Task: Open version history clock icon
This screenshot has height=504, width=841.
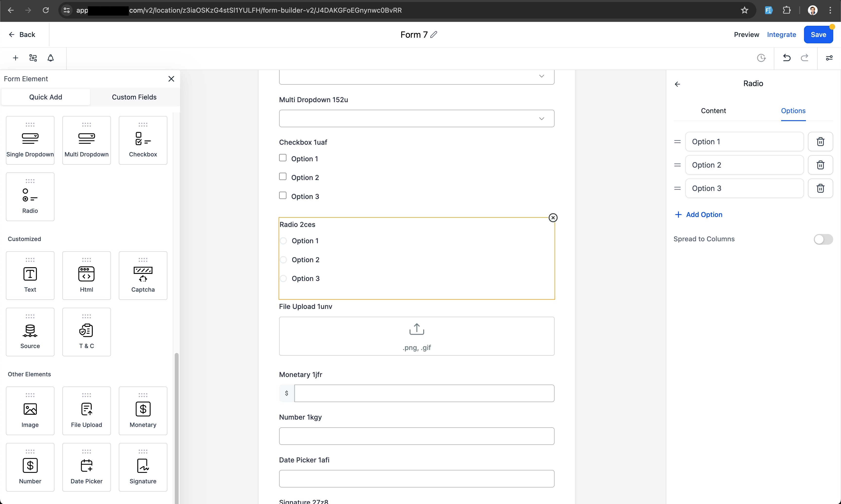Action: point(761,58)
